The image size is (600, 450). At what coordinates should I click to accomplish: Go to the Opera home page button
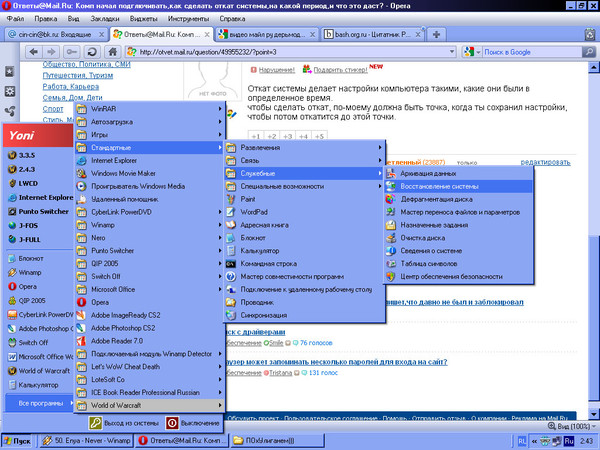click(x=112, y=52)
